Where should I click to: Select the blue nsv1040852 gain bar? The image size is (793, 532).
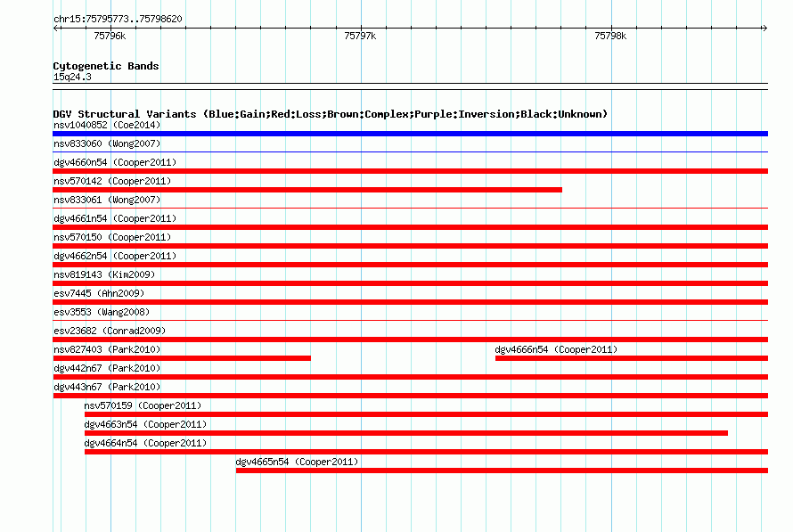[x=410, y=134]
